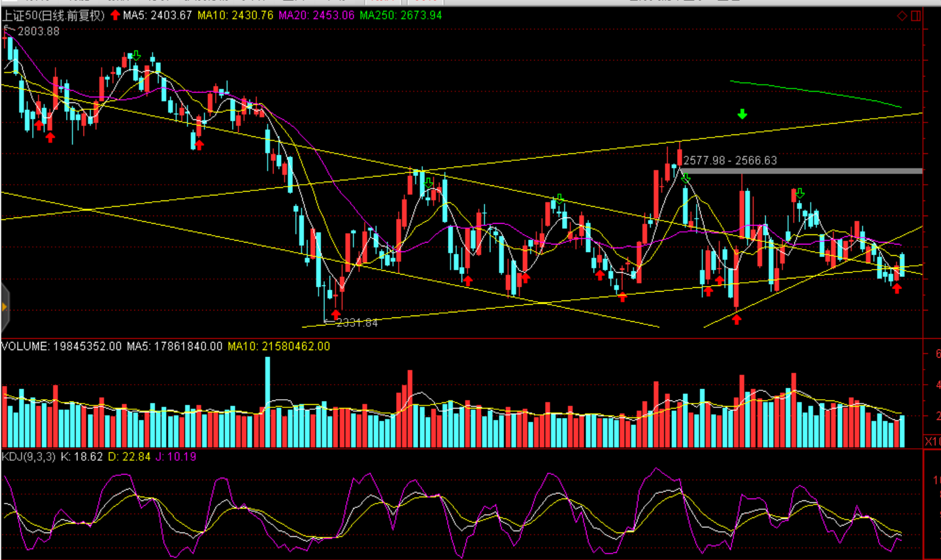
Task: Click the red diamond icon at chart top-right
Action: click(901, 16)
